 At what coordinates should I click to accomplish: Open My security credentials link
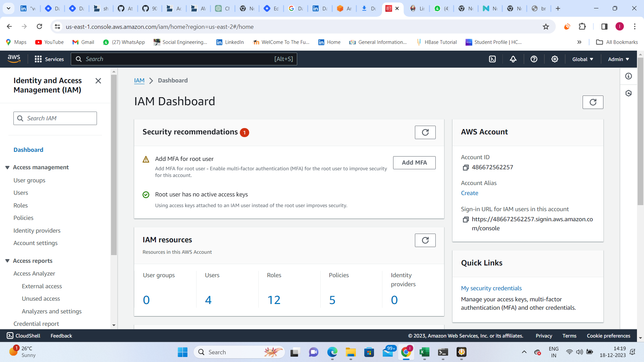[491, 288]
